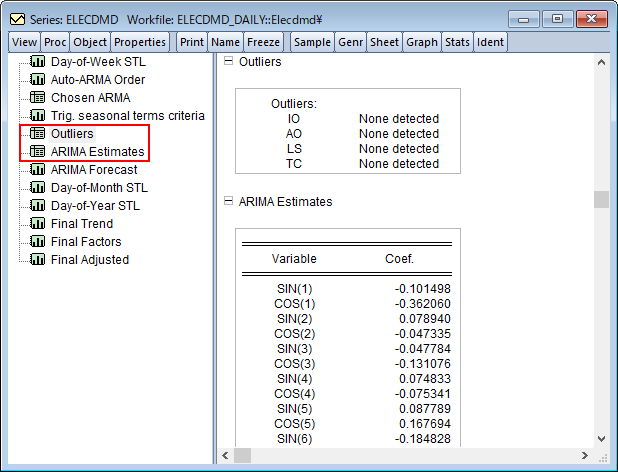Click the SIN(1) coefficient -0.101498

click(423, 289)
